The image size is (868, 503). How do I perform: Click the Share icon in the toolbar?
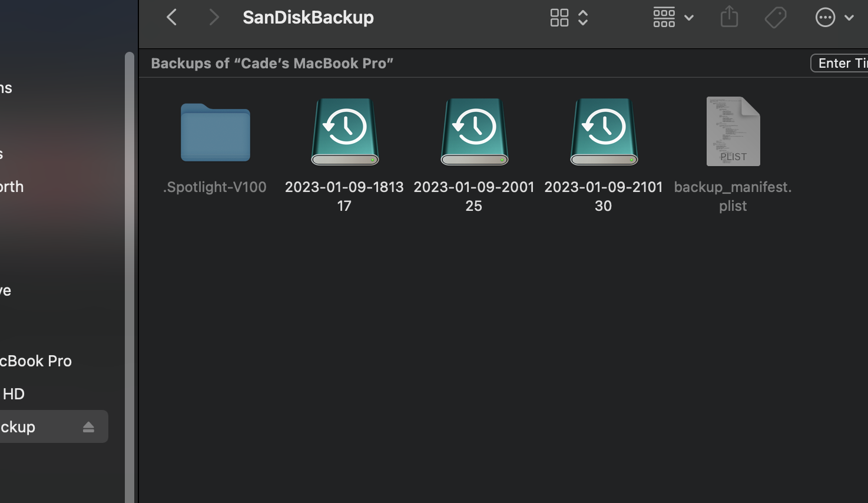[x=729, y=17]
